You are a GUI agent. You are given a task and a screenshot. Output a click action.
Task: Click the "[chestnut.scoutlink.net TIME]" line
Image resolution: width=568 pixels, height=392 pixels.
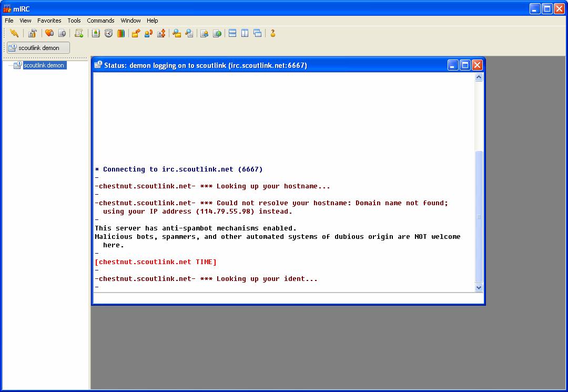pyautogui.click(x=155, y=262)
